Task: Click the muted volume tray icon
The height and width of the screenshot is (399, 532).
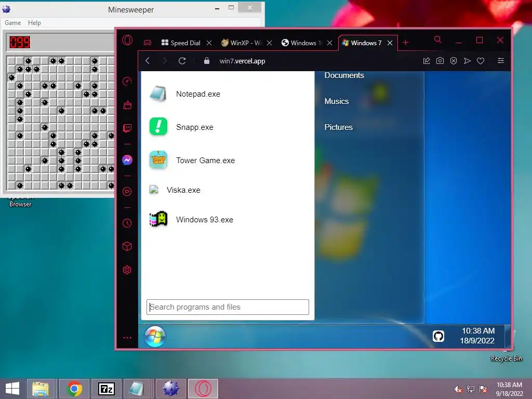Action: tap(458, 389)
